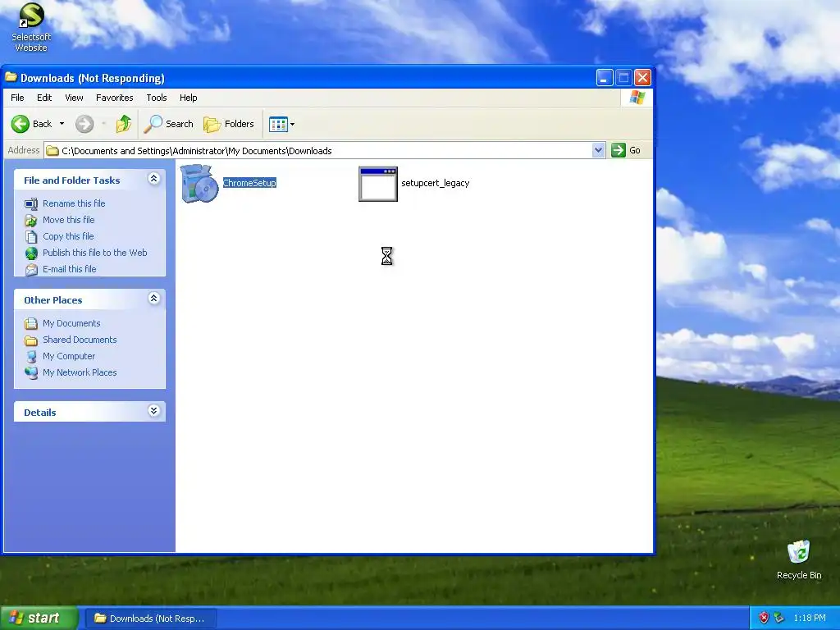Click the My Network Places icon
The height and width of the screenshot is (630, 840).
point(32,373)
